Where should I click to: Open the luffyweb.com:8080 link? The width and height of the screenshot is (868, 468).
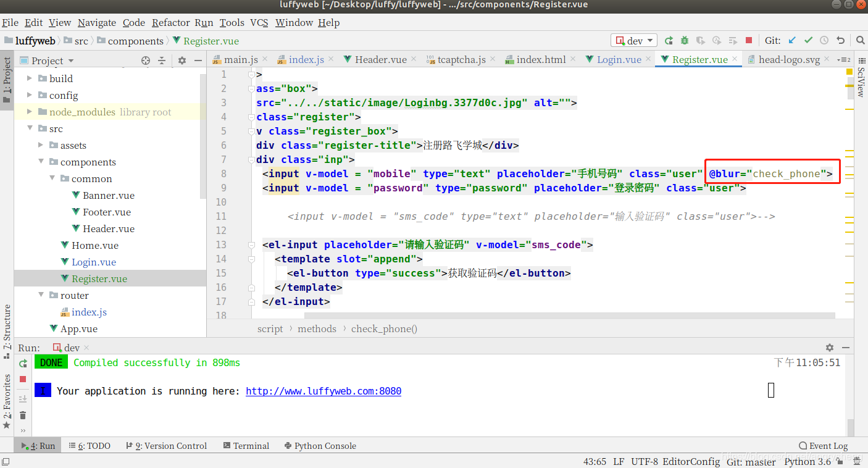point(323,391)
